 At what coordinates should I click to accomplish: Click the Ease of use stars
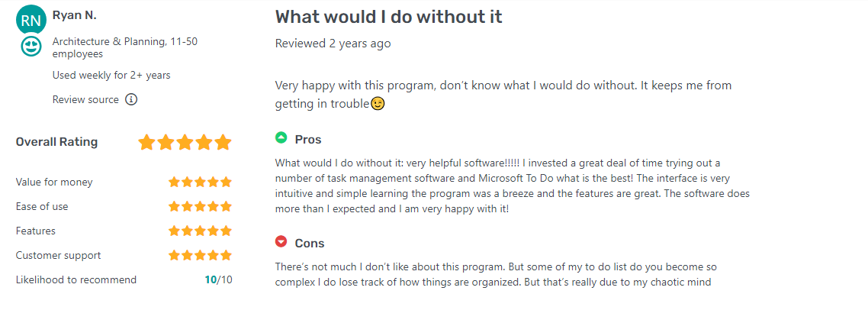[x=200, y=206]
